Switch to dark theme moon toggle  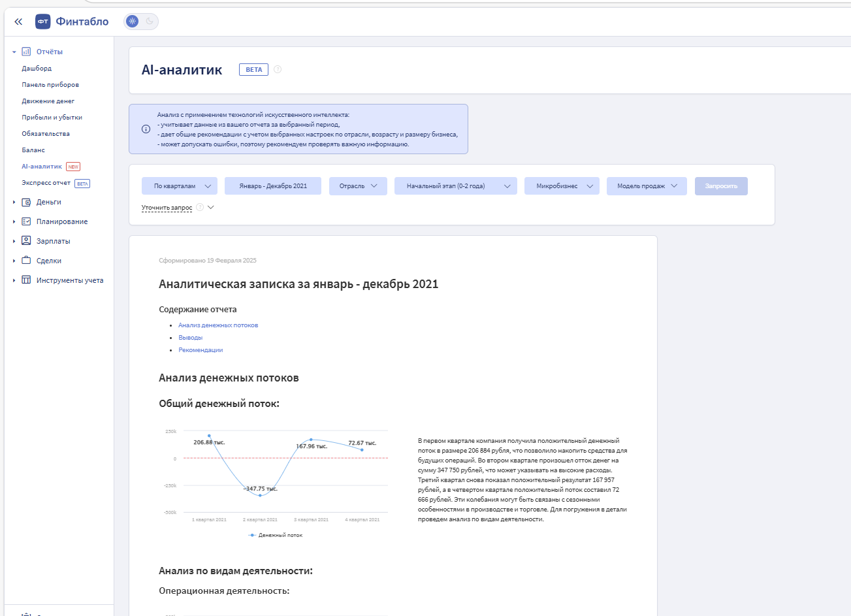tap(150, 22)
